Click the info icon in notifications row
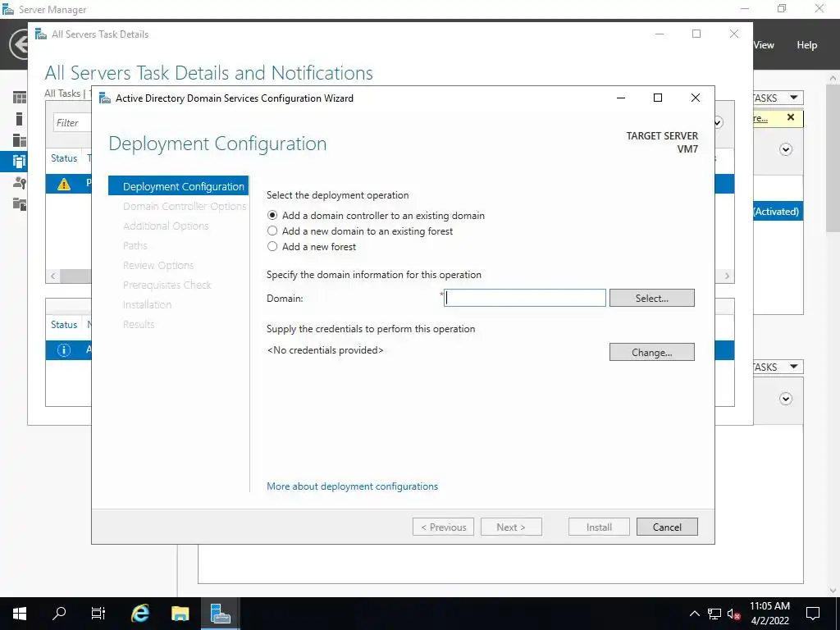Screen dimensions: 840x630 click(x=64, y=350)
